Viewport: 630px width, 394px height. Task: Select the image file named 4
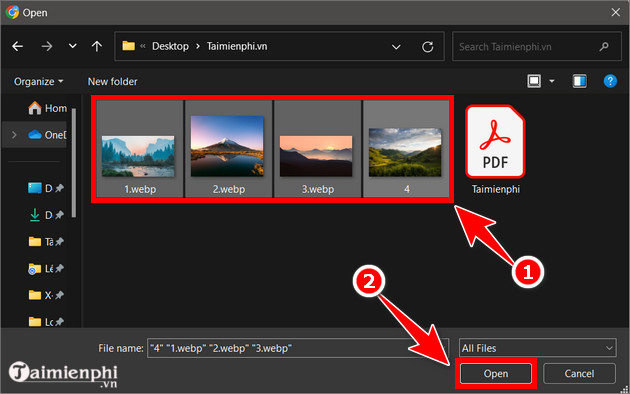(x=406, y=149)
